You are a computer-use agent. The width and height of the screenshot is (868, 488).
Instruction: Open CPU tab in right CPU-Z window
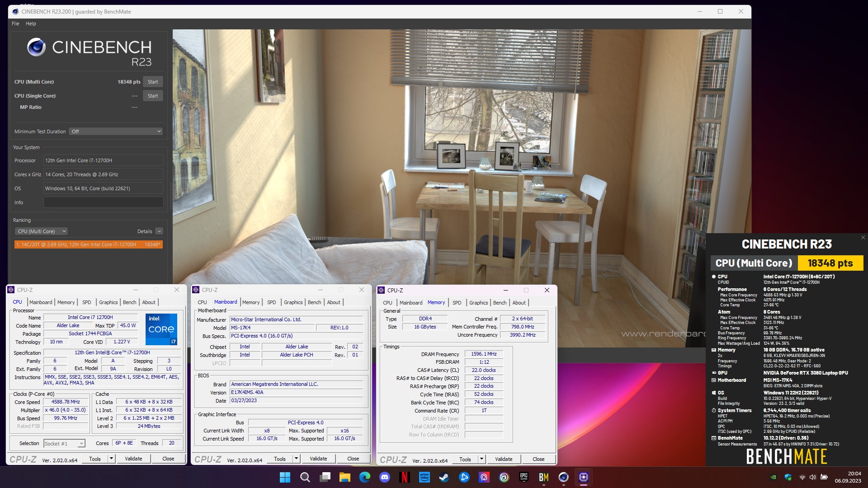point(387,303)
